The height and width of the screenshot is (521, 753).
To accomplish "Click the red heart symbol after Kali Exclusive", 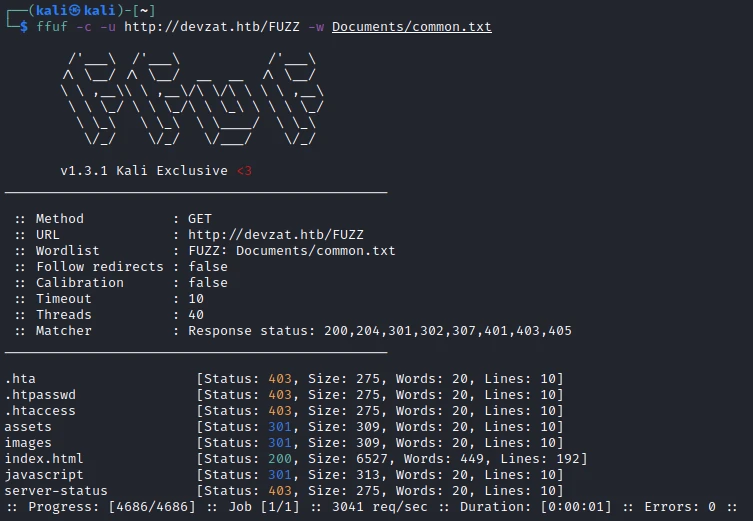I will coord(244,171).
